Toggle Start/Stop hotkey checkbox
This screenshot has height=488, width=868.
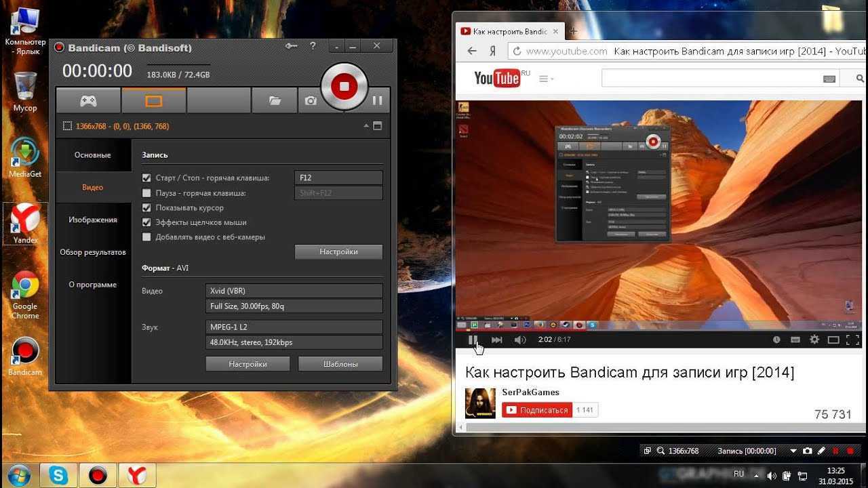[146, 178]
